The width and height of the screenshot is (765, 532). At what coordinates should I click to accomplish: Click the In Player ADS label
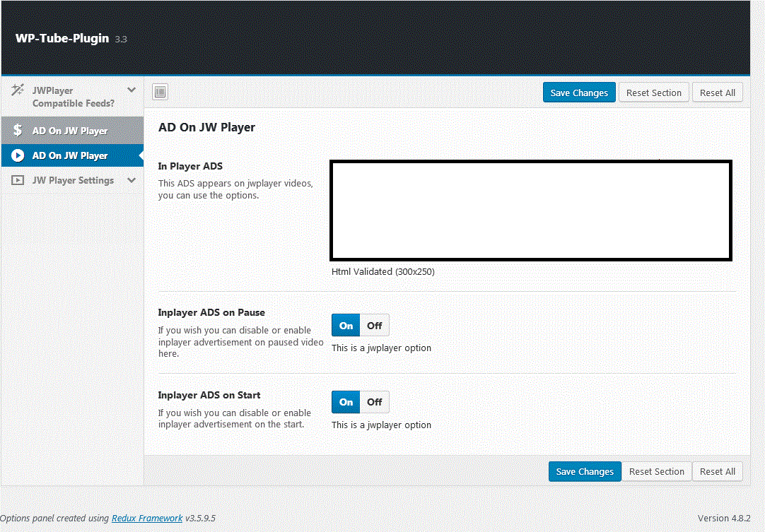pos(190,166)
